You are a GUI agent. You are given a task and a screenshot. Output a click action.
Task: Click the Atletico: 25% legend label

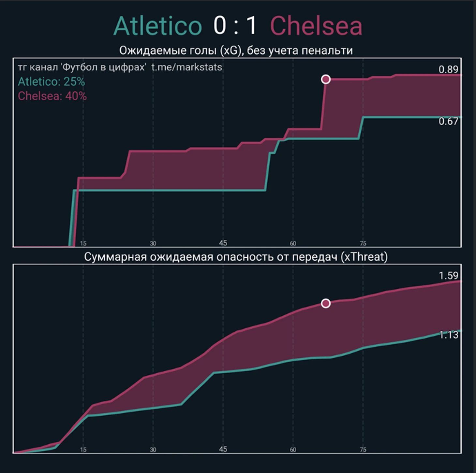52,81
